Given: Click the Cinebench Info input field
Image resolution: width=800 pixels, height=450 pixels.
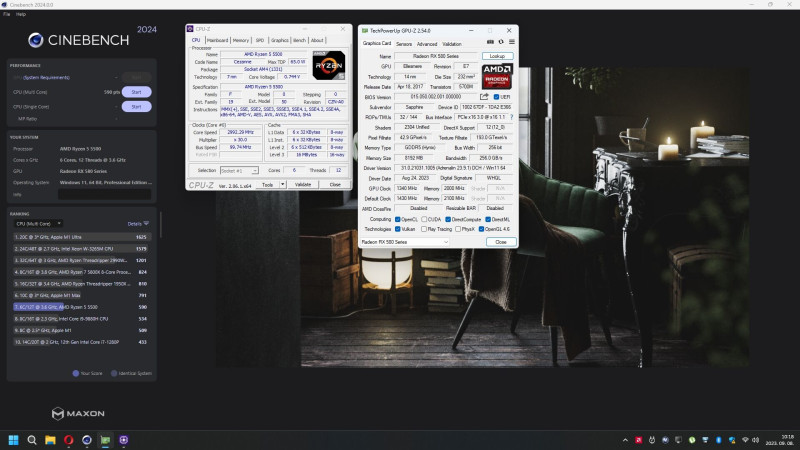Looking at the screenshot, I should tap(105, 194).
